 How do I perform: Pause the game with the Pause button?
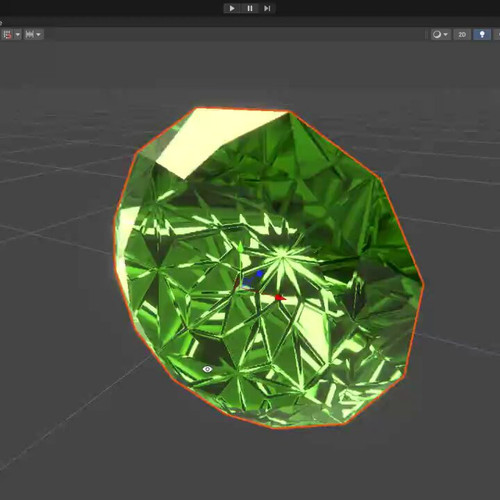250,8
